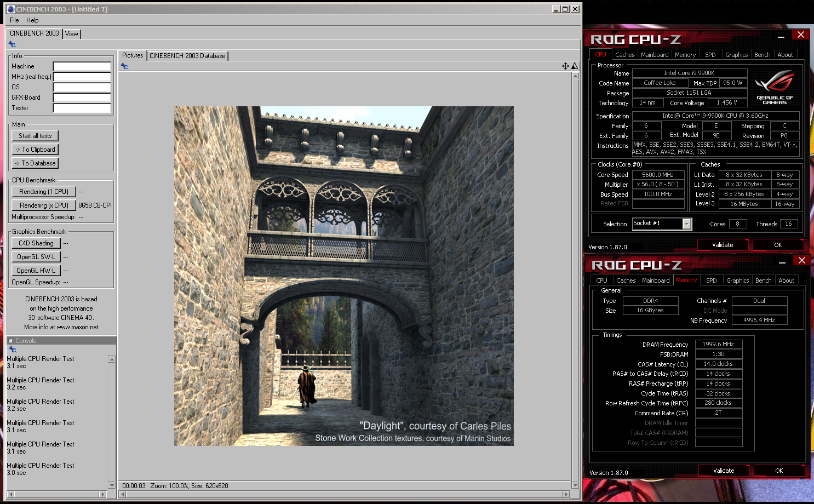Click the 3.0 sec console result
814x504 pixels.
click(16, 473)
